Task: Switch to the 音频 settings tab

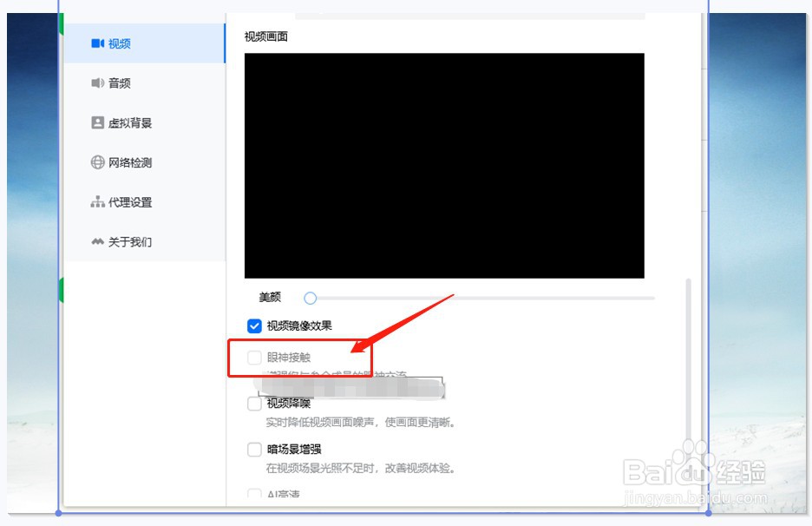Action: (145, 83)
